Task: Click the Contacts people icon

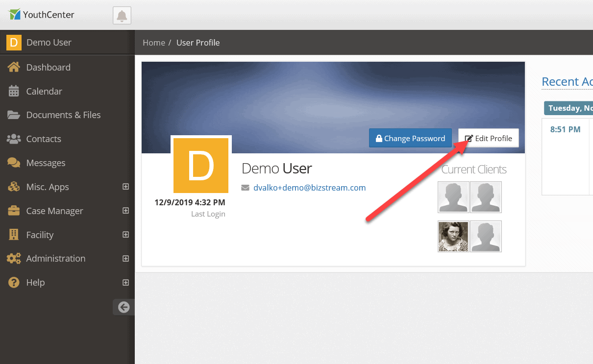Action: coord(13,139)
